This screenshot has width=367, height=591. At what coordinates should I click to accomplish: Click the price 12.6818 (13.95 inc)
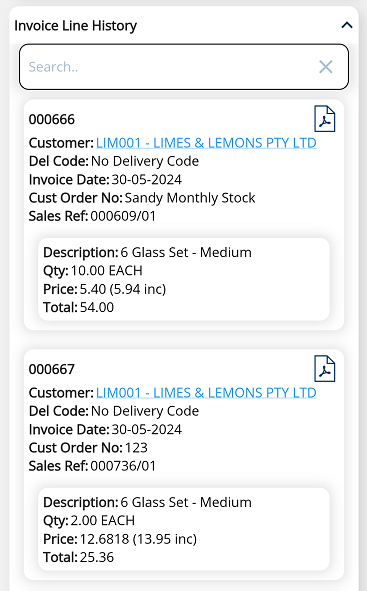click(x=138, y=539)
